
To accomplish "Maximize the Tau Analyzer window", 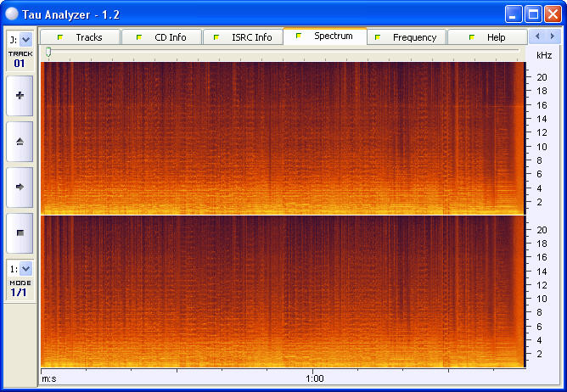I will click(x=533, y=14).
